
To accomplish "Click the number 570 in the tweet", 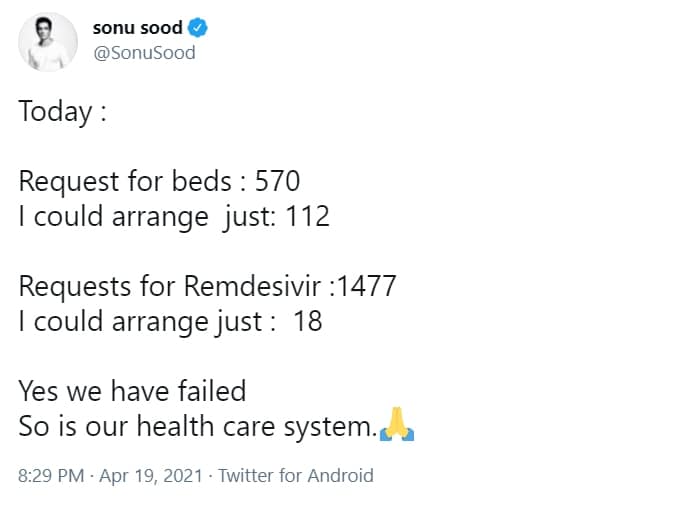I will pos(278,181).
